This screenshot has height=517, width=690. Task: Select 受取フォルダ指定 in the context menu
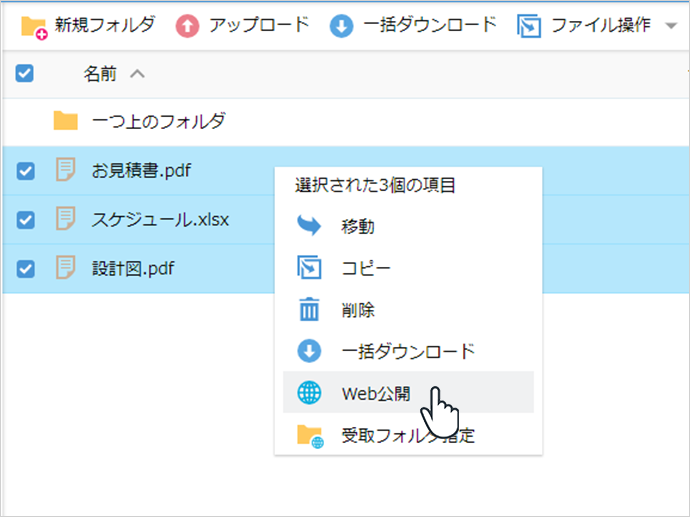point(408,436)
